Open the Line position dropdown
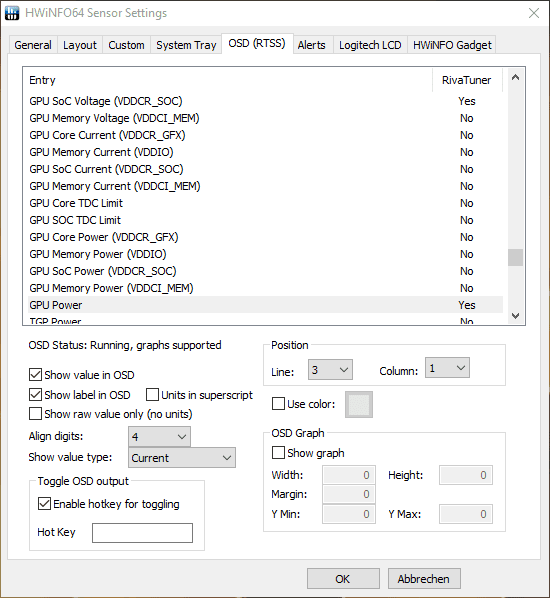The height and width of the screenshot is (598, 550). coord(330,370)
